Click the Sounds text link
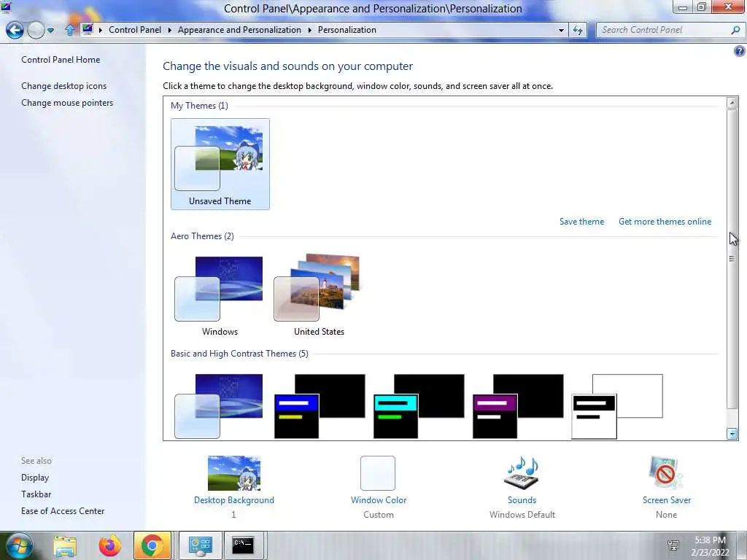The width and height of the screenshot is (747, 560). click(522, 500)
